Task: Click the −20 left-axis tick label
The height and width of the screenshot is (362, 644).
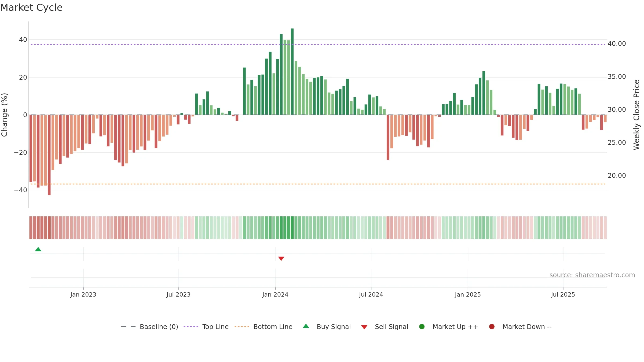Action: pos(20,153)
